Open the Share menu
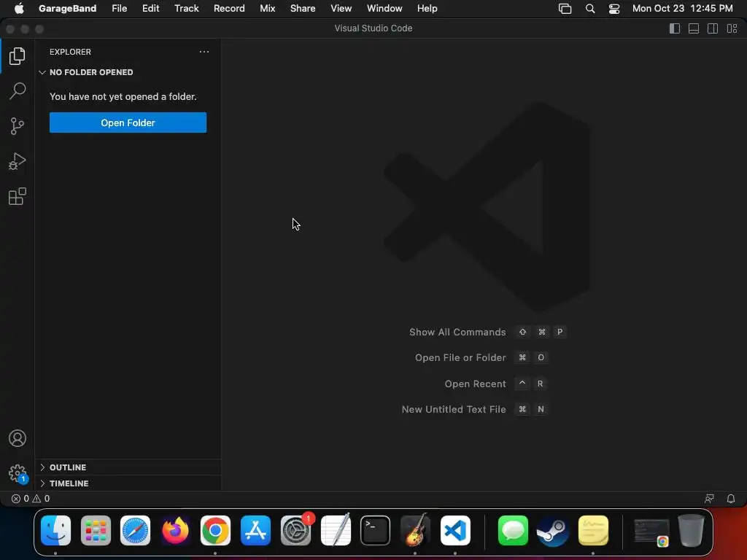Viewport: 747px width, 560px height. tap(303, 8)
